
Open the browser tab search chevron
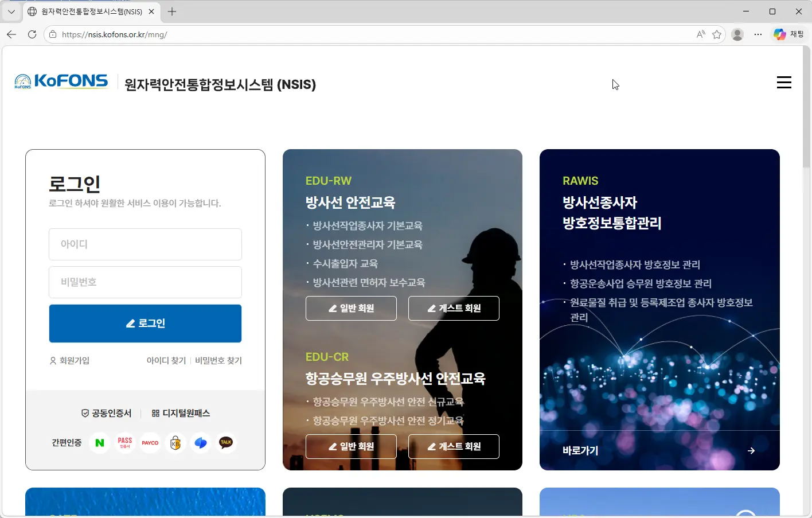[x=10, y=11]
